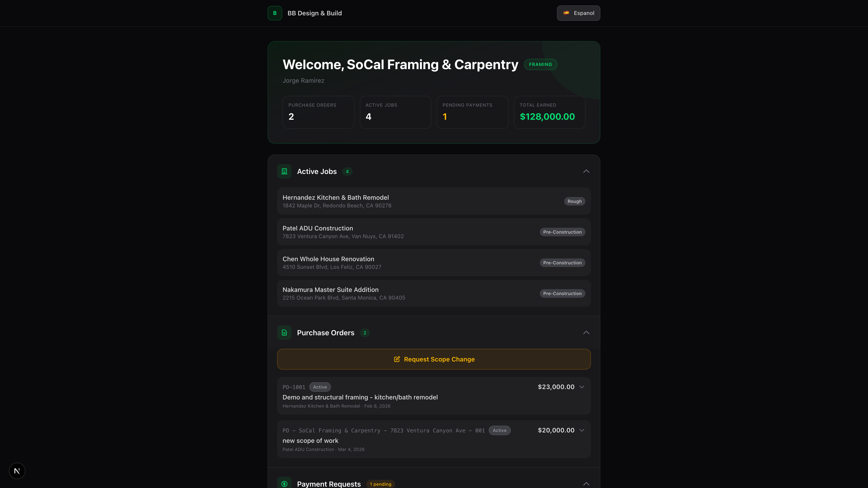Click the Active Jobs building icon
This screenshot has width=868, height=488.
[x=284, y=171]
